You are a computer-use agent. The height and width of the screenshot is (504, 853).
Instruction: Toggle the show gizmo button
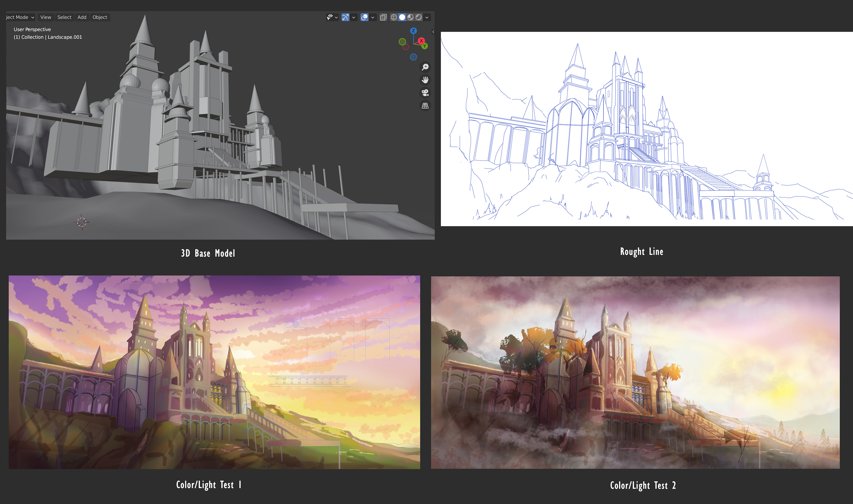coord(345,17)
